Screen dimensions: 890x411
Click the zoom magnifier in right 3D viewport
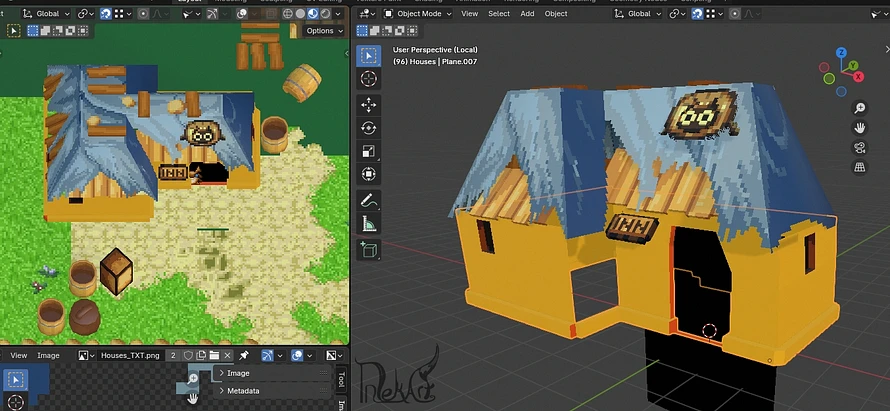(x=859, y=108)
